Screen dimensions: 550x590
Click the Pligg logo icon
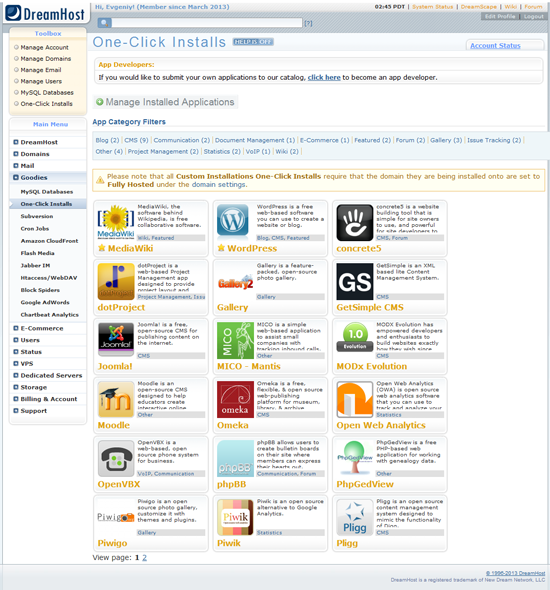point(354,517)
